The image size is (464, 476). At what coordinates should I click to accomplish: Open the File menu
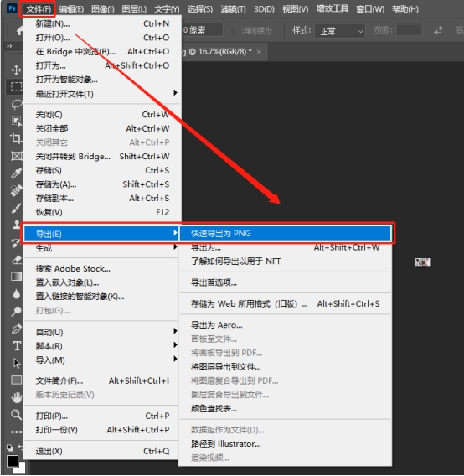coord(39,9)
